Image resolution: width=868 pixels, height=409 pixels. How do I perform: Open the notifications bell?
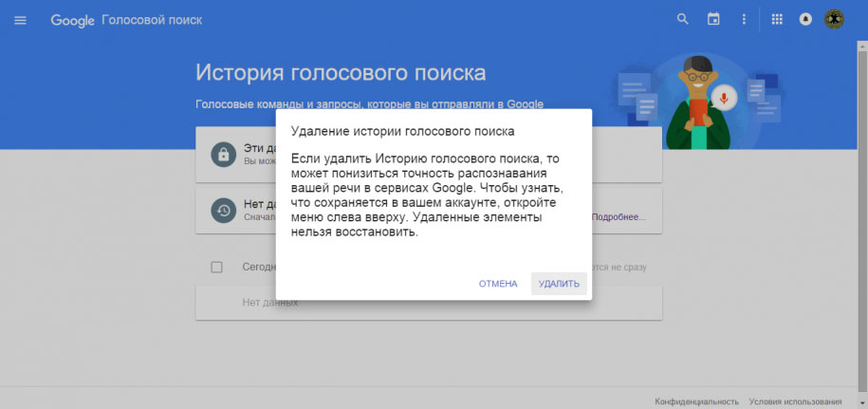point(804,19)
